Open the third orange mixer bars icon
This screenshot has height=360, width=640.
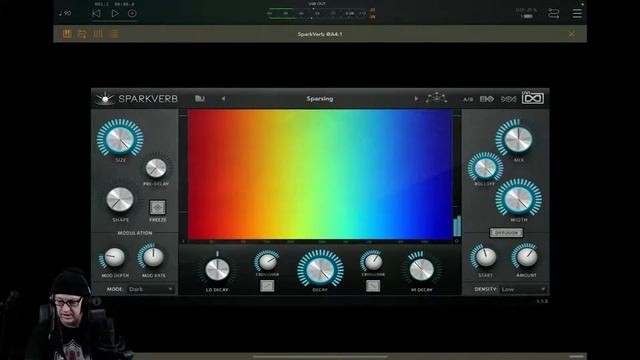[x=98, y=34]
